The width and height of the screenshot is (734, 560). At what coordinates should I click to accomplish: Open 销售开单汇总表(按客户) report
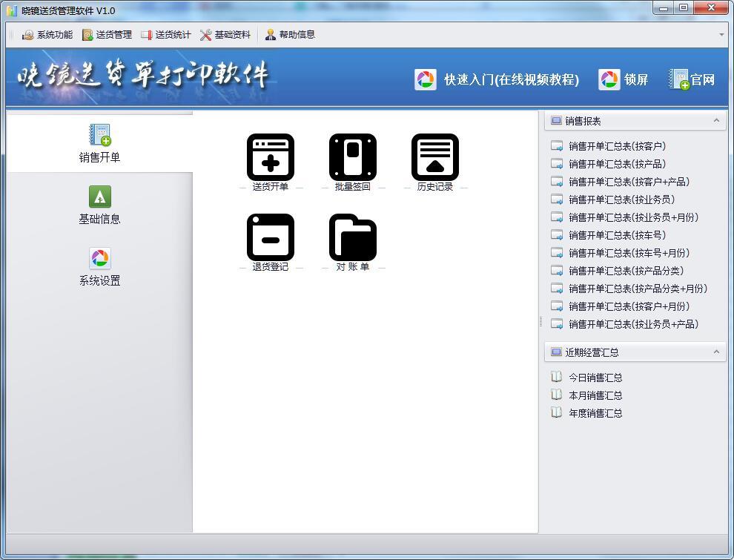click(617, 146)
